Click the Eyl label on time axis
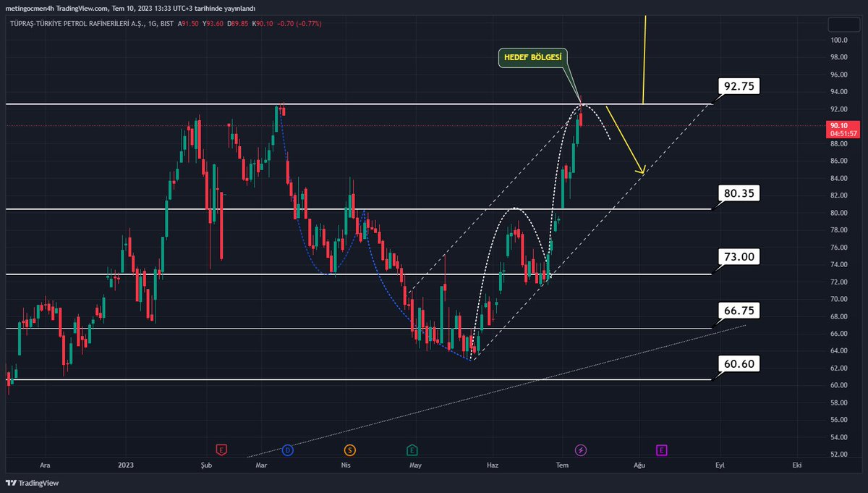This screenshot has width=868, height=493. pyautogui.click(x=719, y=465)
